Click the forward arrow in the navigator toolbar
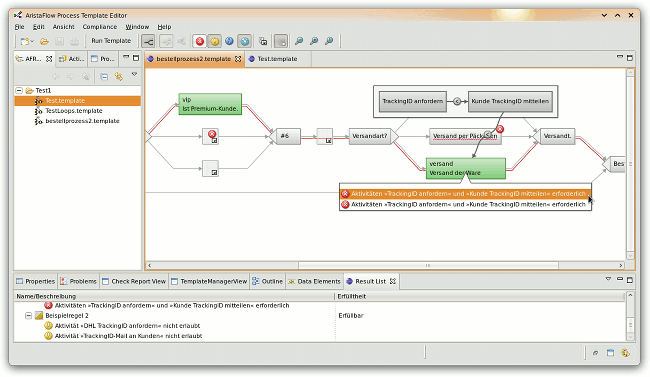 point(70,76)
